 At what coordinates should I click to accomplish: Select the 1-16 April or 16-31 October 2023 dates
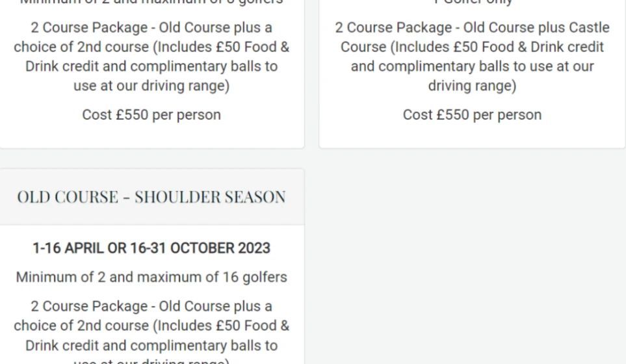coord(151,248)
